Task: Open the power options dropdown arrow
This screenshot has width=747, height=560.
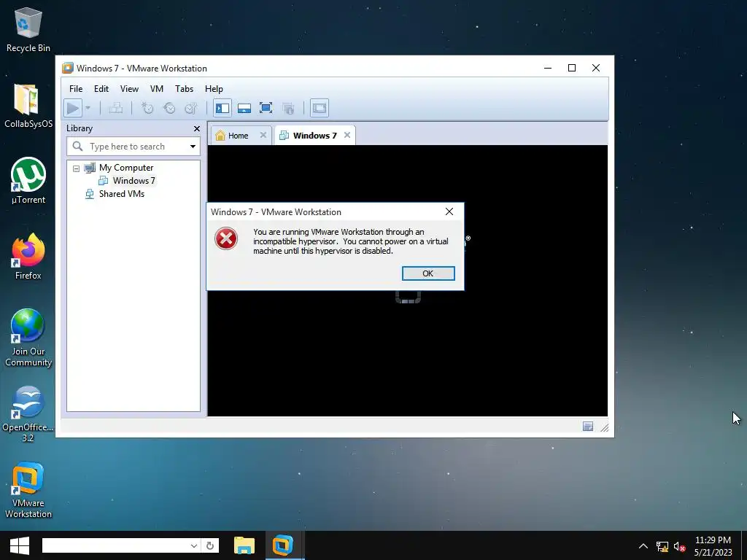Action: tap(88, 108)
